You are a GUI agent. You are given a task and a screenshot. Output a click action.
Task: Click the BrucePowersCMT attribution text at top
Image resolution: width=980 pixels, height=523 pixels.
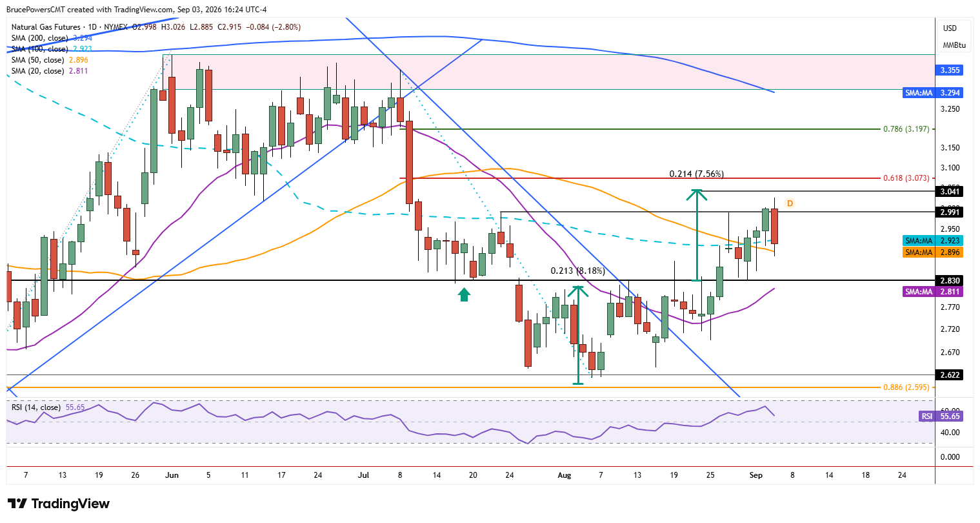[136, 10]
